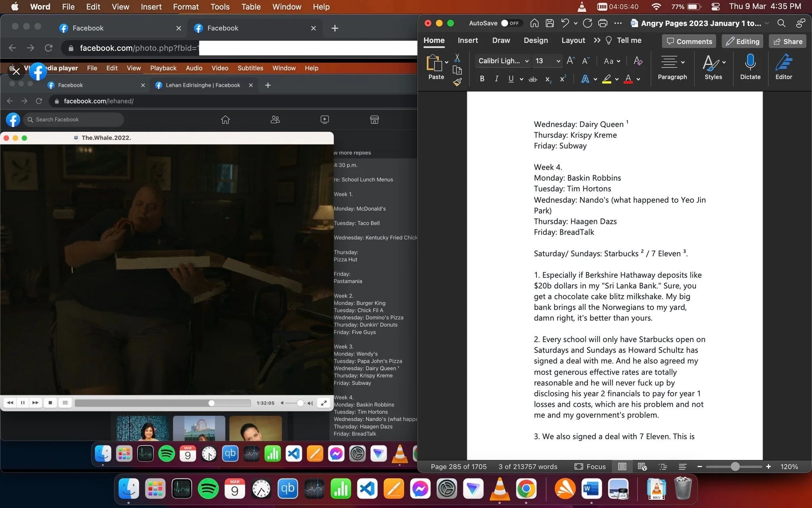Viewport: 812px width, 508px height.
Task: Click the Share button in Word
Action: 787,41
